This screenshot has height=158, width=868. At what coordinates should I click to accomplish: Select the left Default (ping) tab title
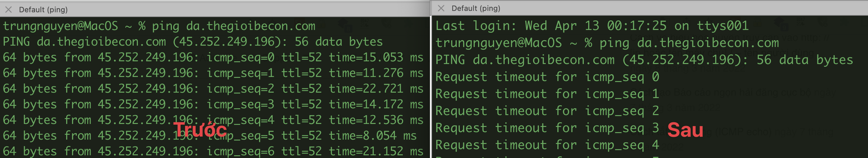43,10
